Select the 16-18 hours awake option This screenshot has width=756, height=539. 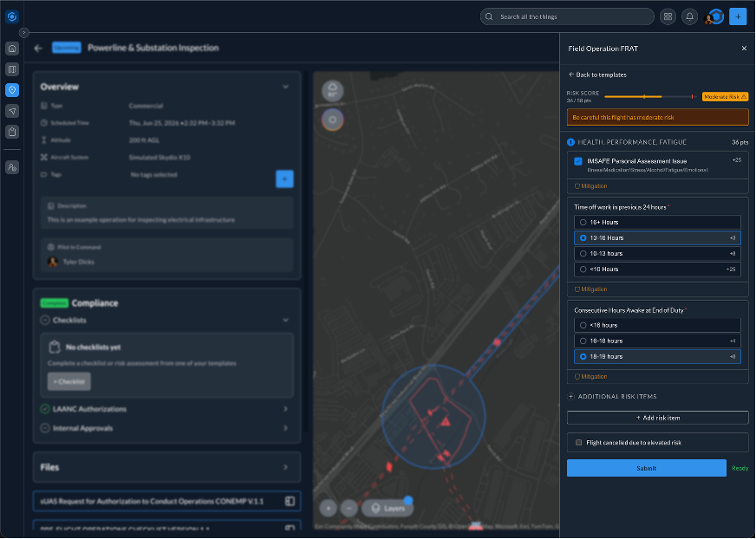coord(657,341)
